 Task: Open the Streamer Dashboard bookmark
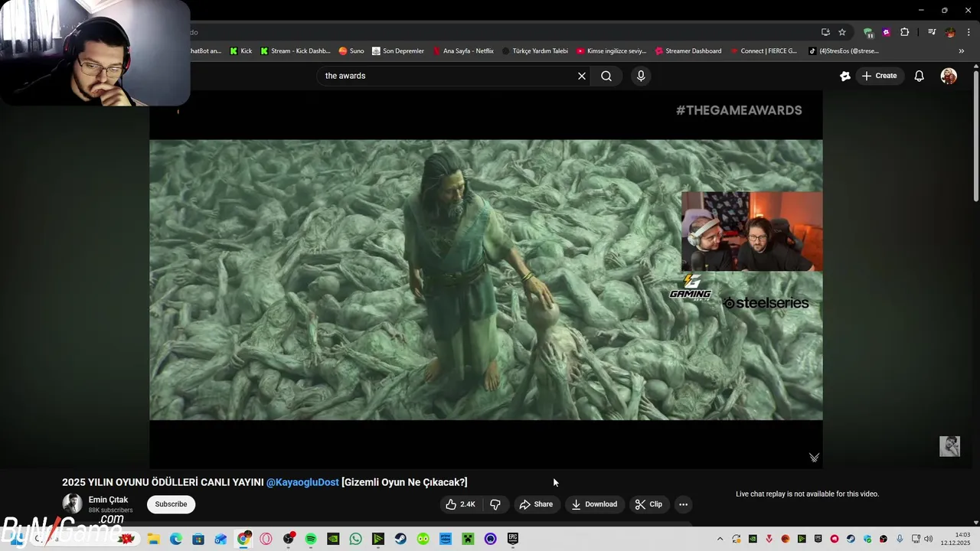tap(688, 51)
